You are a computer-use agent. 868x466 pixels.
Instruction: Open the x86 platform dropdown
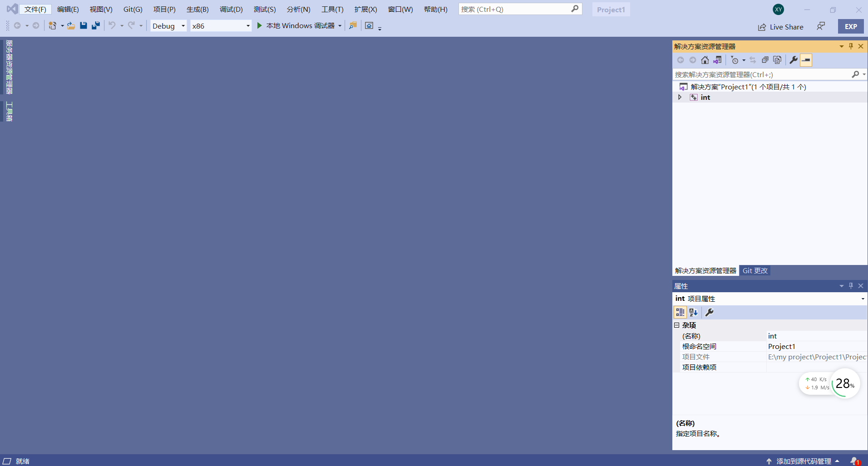pyautogui.click(x=221, y=26)
